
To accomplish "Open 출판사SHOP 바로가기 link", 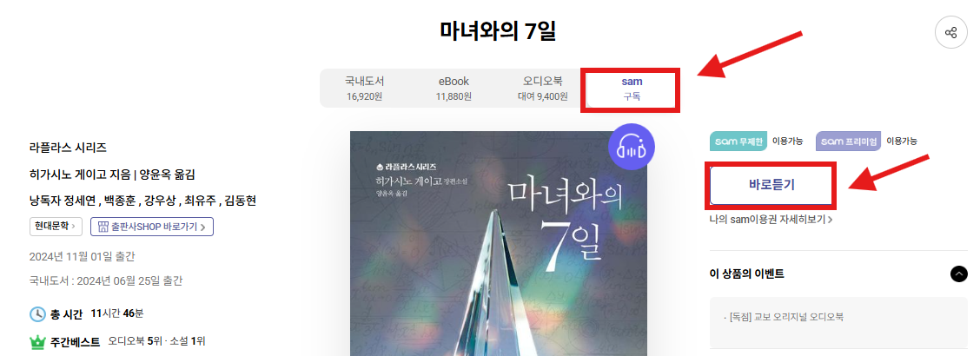I will point(152,226).
